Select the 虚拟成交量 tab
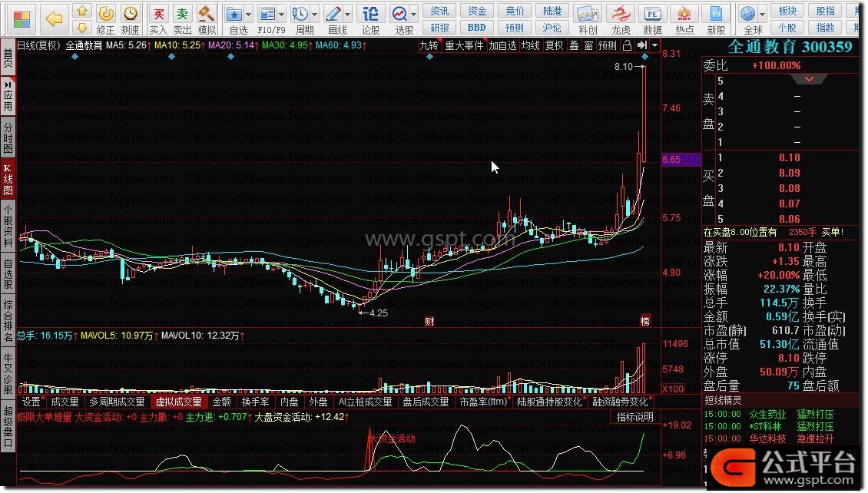Viewport: 868px width, 493px height. coord(178,402)
